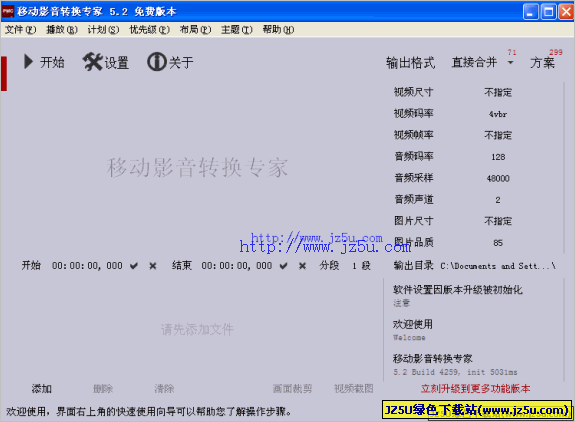
Task: Open the 优先级 menu
Action: 149,30
